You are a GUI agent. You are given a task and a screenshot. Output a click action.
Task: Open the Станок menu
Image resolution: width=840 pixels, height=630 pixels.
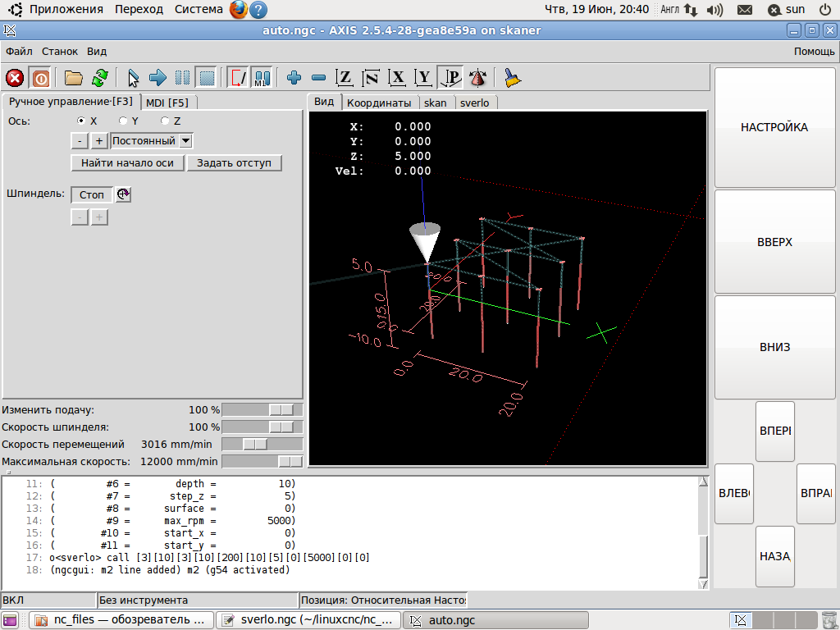tap(60, 51)
